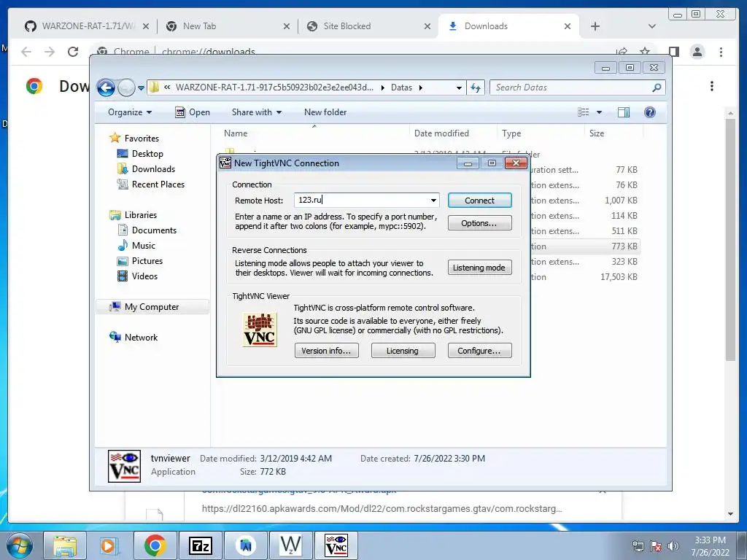
Task: Expand Explorer address bar history dropdown
Action: [459, 87]
